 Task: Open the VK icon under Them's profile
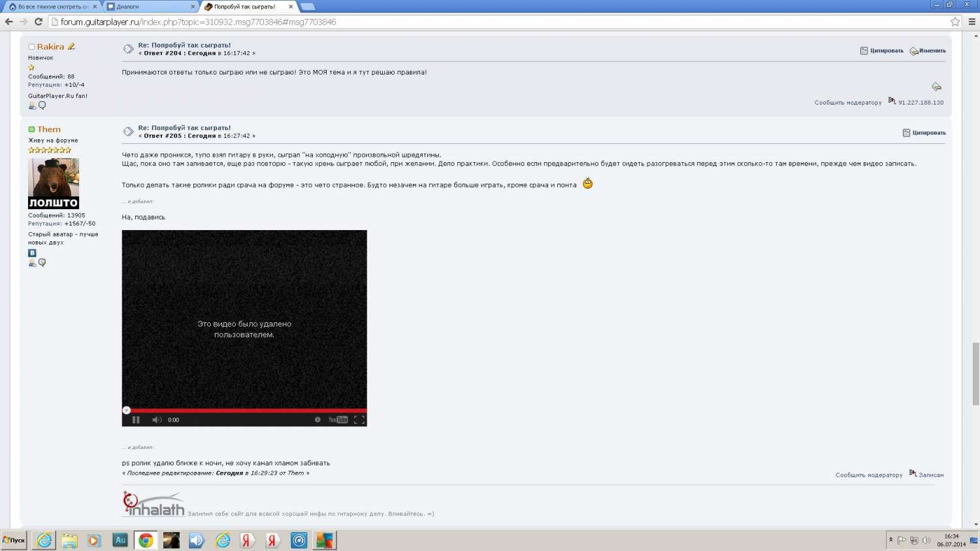pos(32,253)
